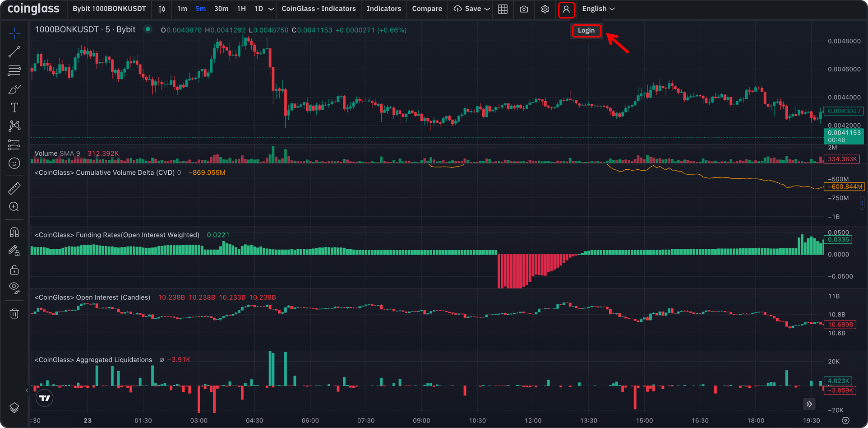Click the 1000BONKUSDT · 5 · Bybit chart title
This screenshot has height=428, width=868.
(85, 30)
